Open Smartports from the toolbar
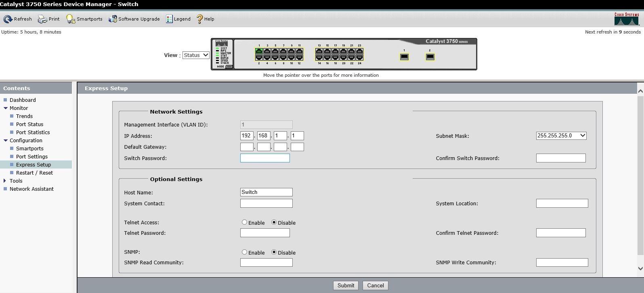This screenshot has height=293, width=644. click(84, 19)
